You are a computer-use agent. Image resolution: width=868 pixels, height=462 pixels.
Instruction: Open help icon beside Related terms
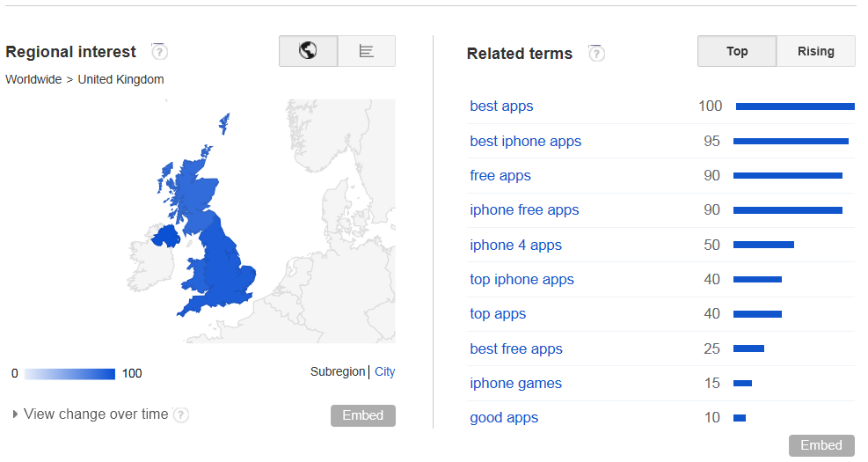click(x=596, y=53)
